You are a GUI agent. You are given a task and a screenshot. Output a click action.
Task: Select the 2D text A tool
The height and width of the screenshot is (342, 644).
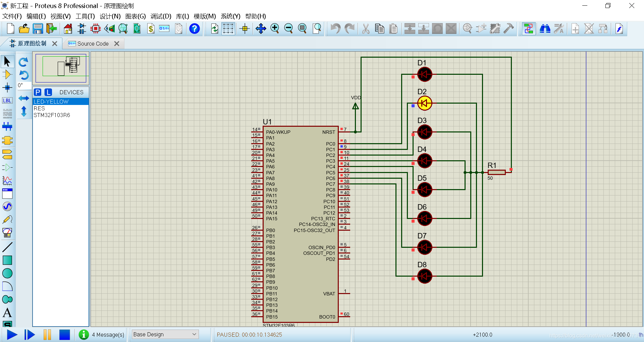[7, 312]
